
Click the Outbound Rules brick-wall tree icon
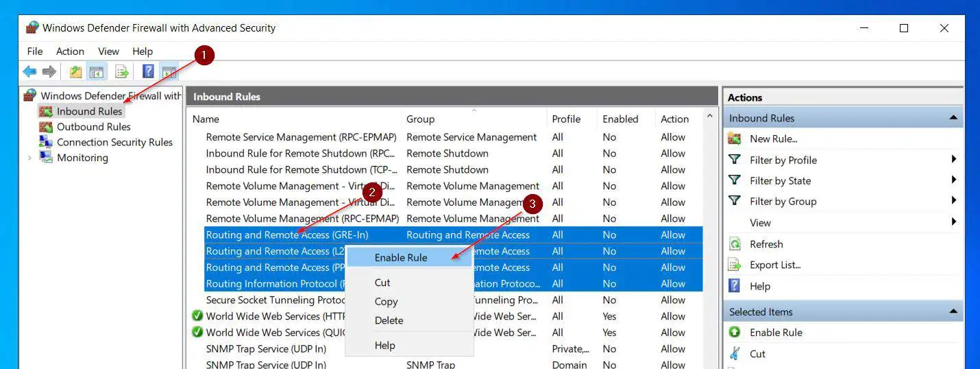46,127
